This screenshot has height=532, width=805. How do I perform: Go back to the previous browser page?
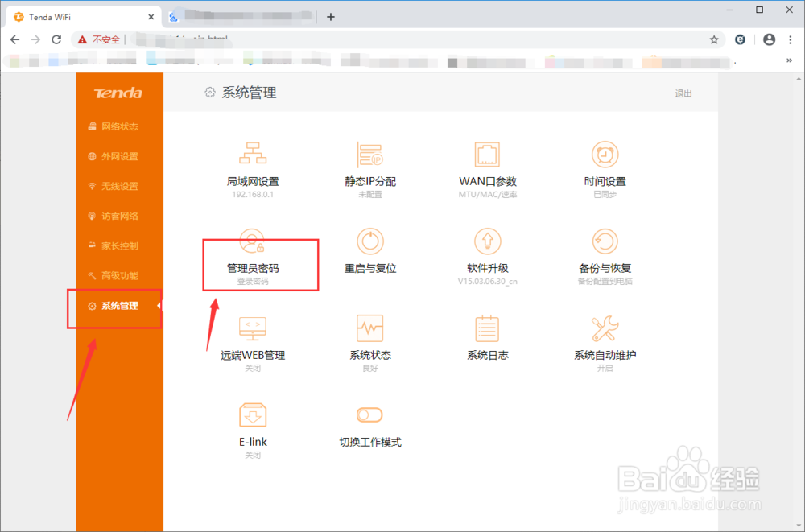(14, 39)
